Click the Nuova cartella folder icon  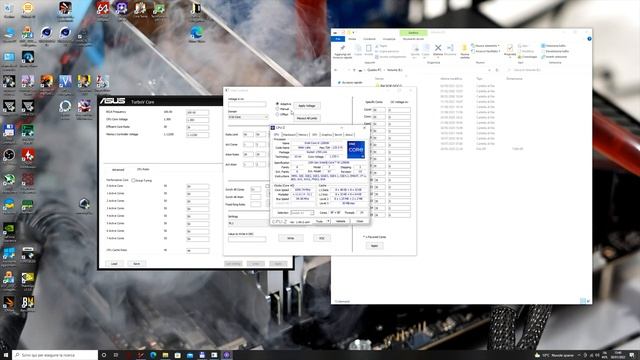coord(464,48)
